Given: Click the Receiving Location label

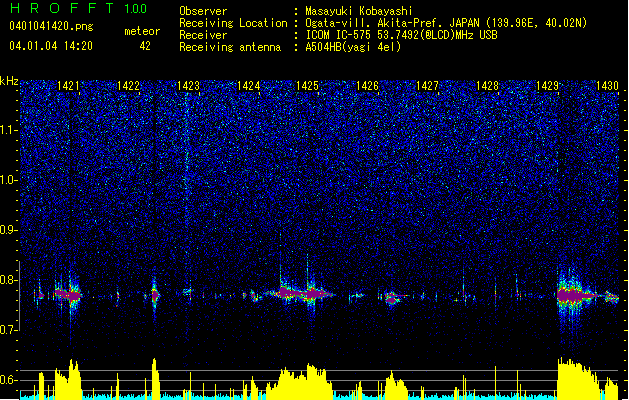Looking at the screenshot, I should click(233, 23).
